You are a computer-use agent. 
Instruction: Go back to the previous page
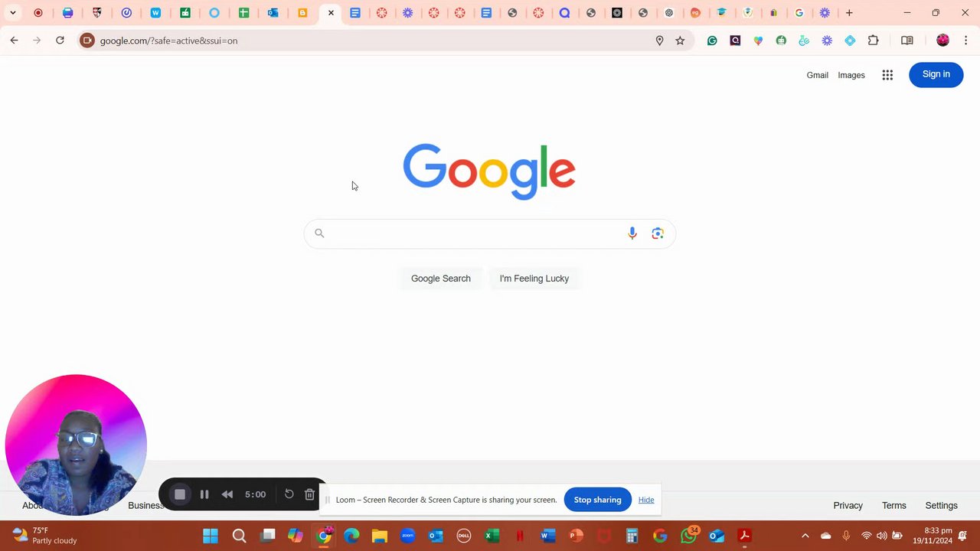[x=14, y=41]
